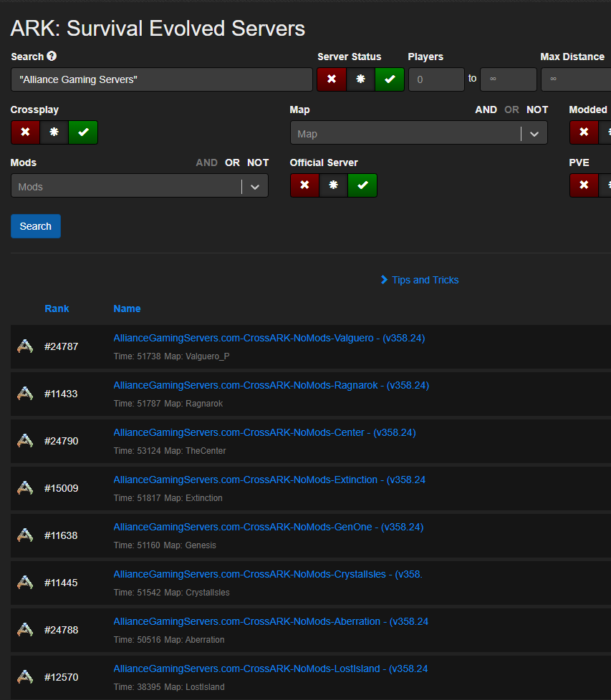Viewport: 611px width, 700px height.
Task: Choose NOT logic for Map filter
Action: [x=537, y=110]
